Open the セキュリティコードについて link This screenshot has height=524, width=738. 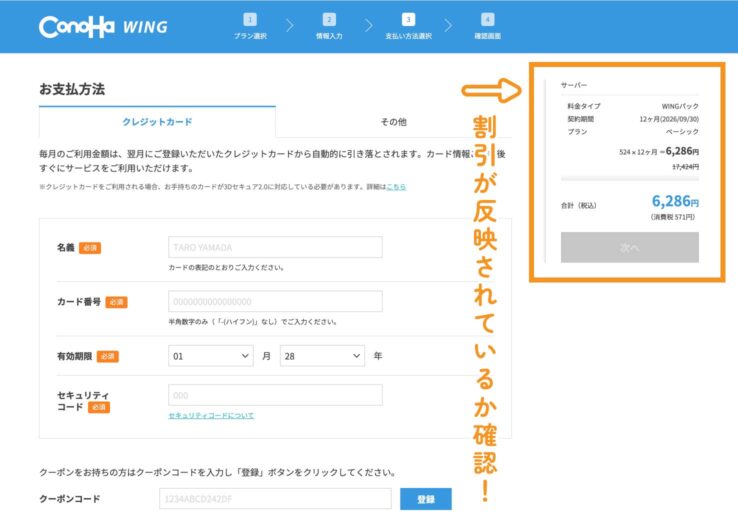click(x=211, y=415)
